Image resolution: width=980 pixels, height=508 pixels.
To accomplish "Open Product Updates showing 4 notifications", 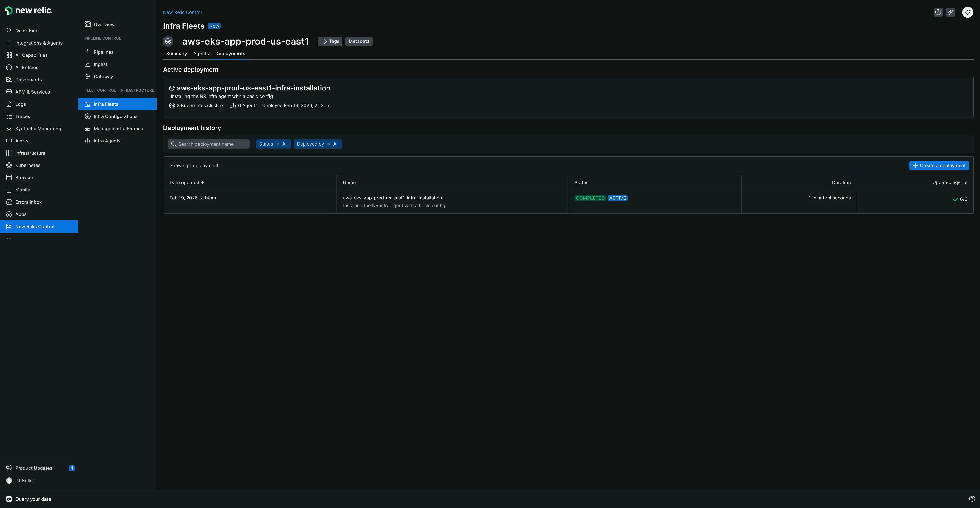I will (x=33, y=468).
